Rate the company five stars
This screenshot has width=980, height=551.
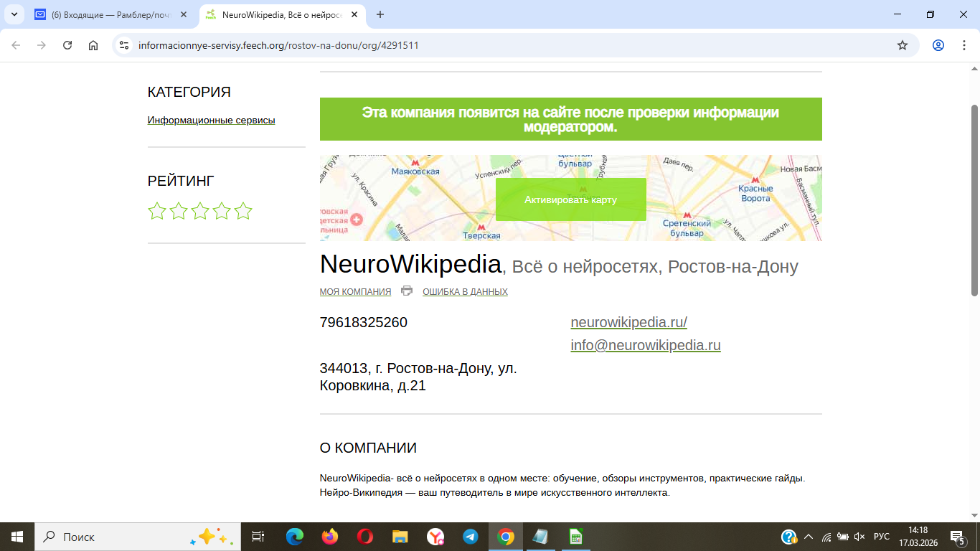click(x=243, y=211)
